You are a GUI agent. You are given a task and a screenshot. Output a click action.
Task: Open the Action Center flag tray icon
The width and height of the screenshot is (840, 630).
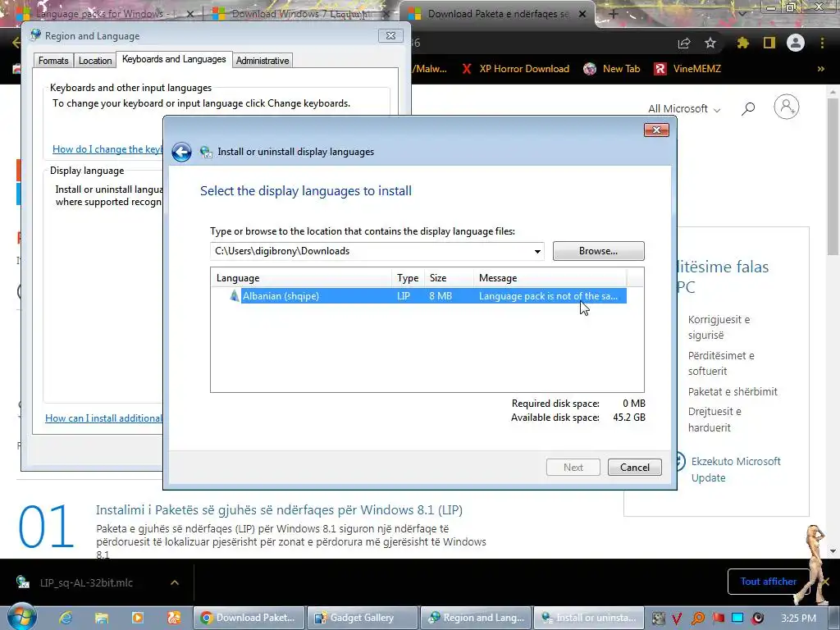718,619
